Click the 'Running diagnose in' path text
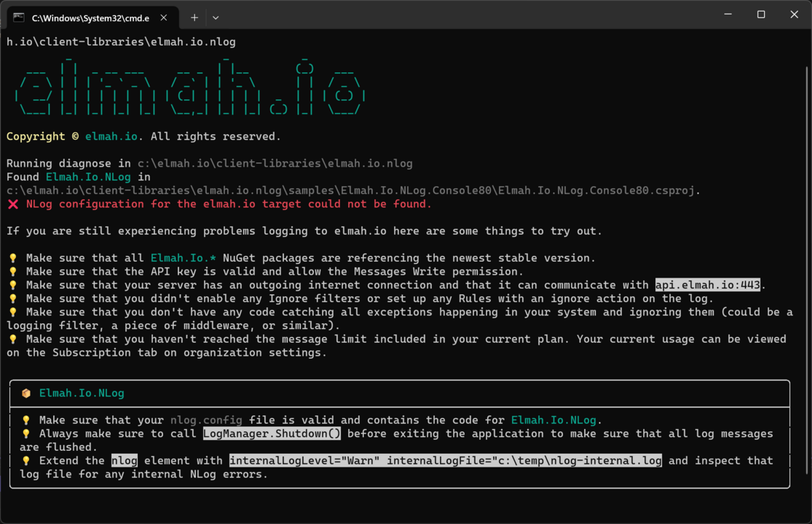Screen dimensions: 812x524 point(275,164)
